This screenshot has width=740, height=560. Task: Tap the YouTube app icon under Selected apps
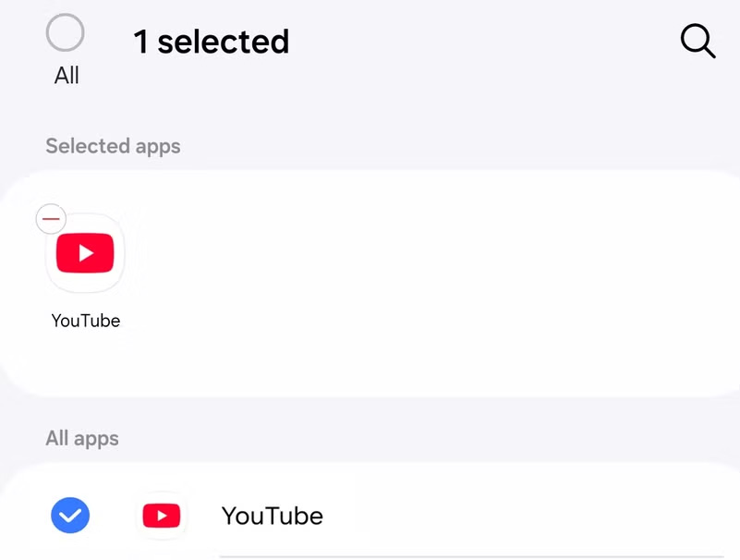[x=85, y=252]
